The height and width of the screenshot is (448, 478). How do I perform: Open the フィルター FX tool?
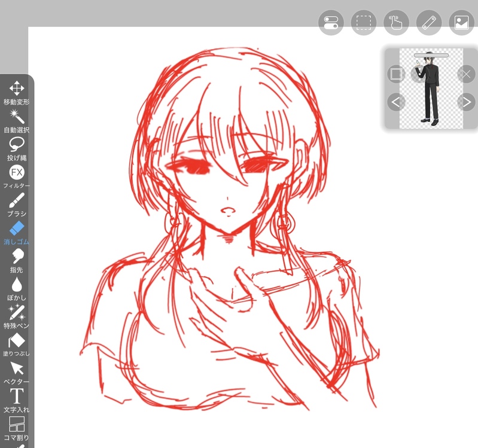(x=17, y=177)
